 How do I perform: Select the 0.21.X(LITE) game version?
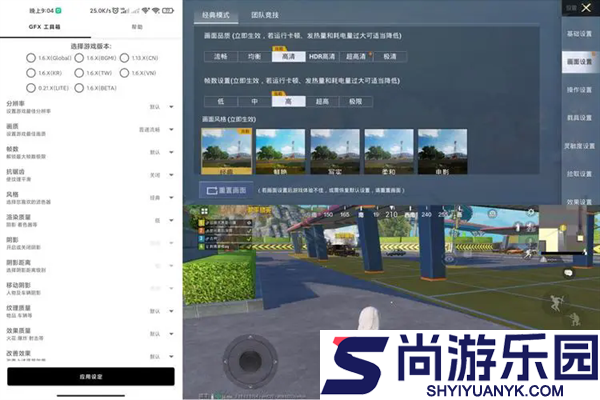coord(31,88)
